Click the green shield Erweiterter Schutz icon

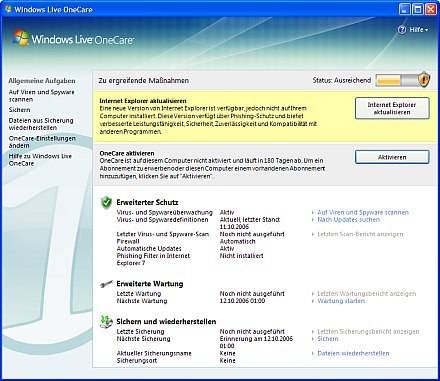(x=106, y=202)
